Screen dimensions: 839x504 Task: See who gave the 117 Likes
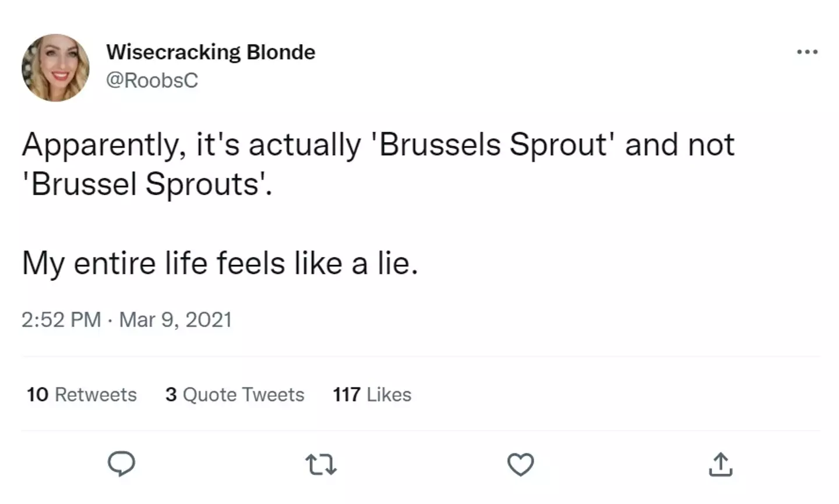[372, 394]
